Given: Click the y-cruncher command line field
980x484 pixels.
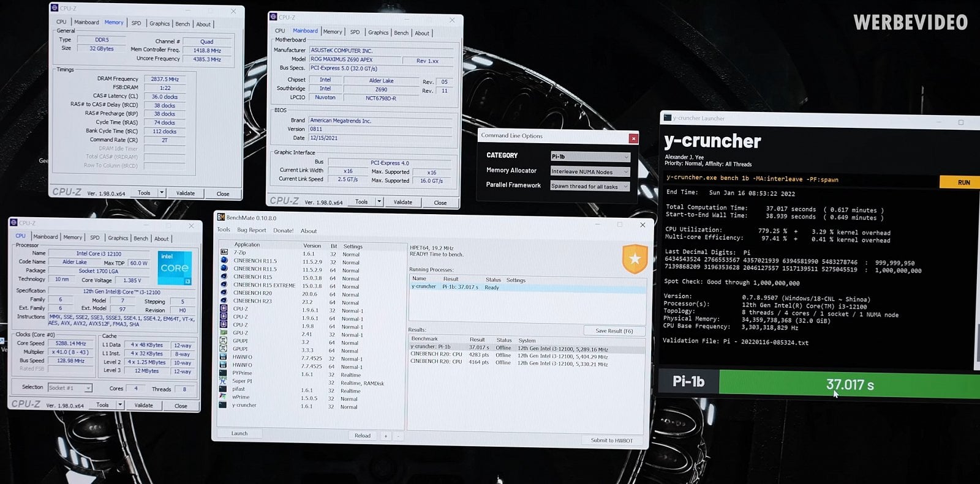Looking at the screenshot, I should tap(802, 179).
